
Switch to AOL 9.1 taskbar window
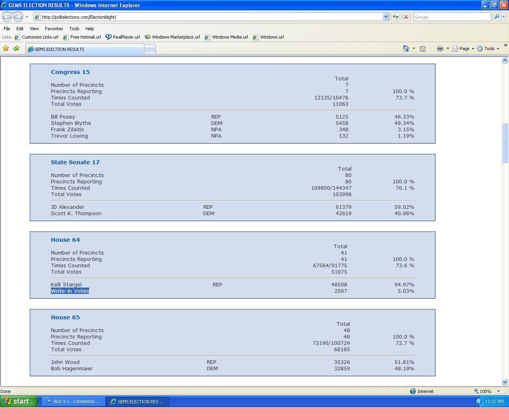coord(74,401)
